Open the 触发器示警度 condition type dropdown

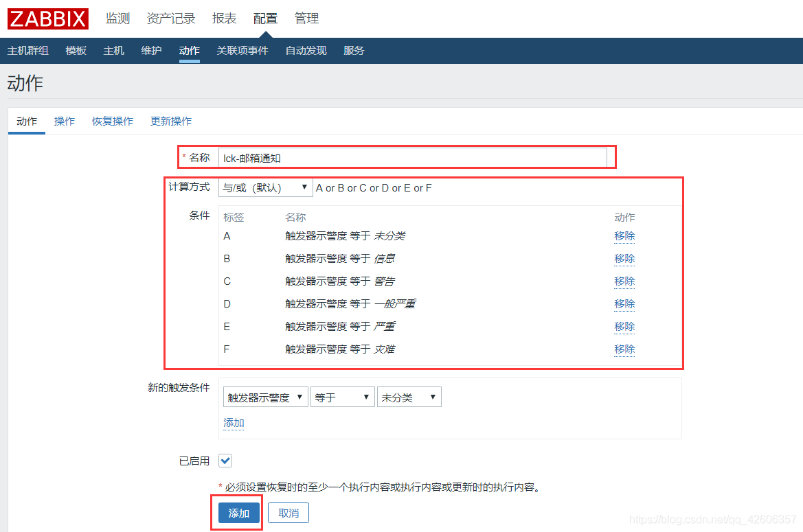click(265, 397)
